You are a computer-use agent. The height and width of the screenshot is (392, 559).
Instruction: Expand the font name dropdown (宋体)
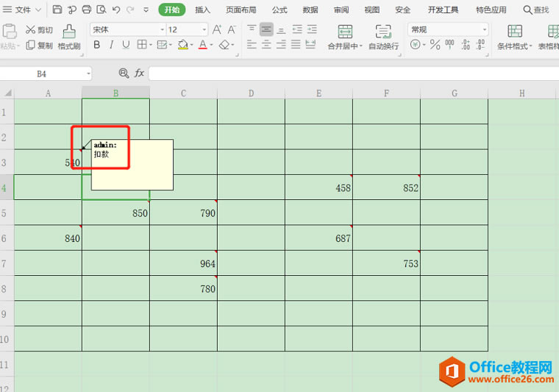click(x=162, y=29)
